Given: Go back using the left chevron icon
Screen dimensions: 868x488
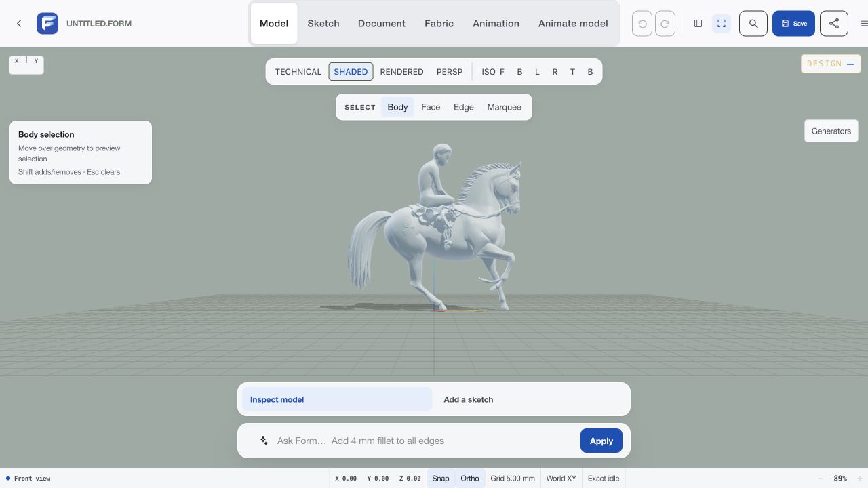Looking at the screenshot, I should 19,23.
